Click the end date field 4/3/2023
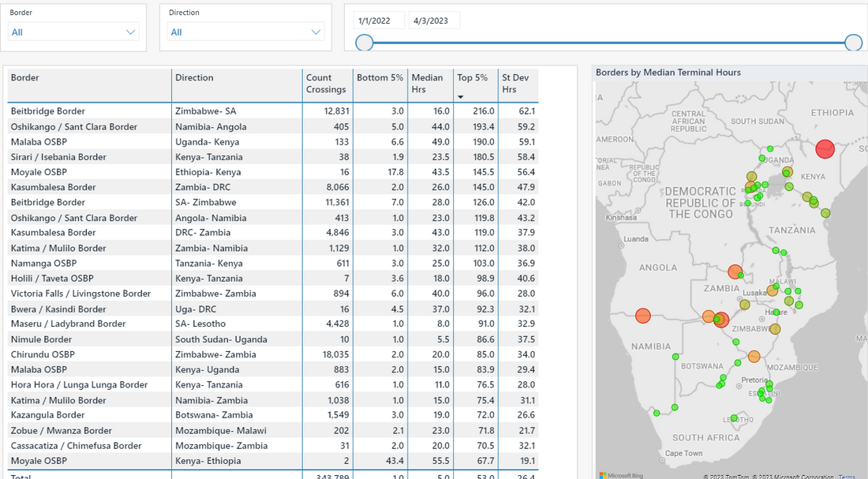 (x=433, y=20)
